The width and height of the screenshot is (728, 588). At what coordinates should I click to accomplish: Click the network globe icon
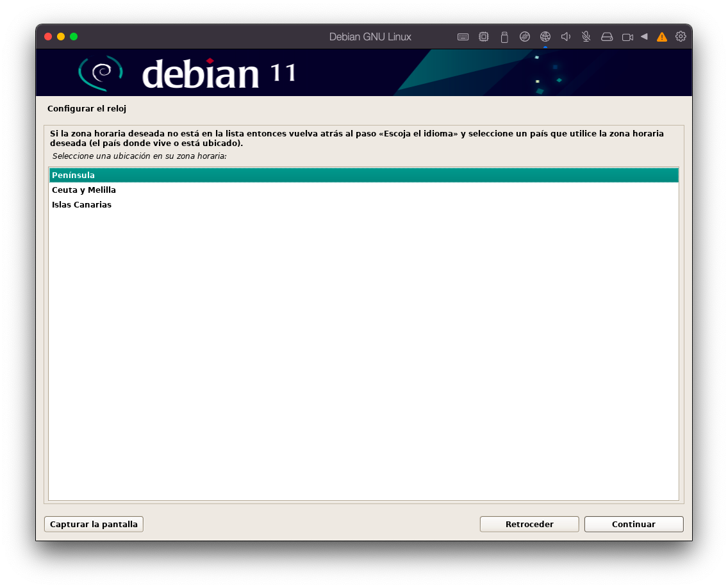tap(545, 37)
